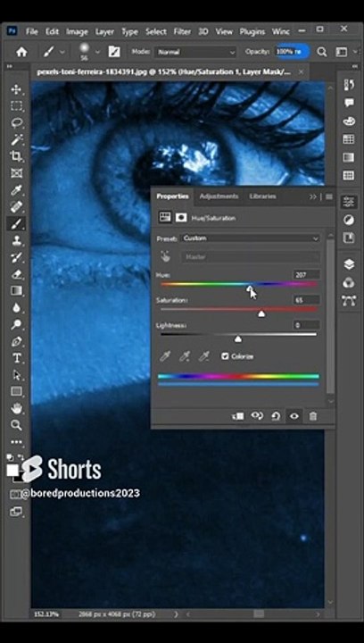Close the pexels-toni-ferreira document tab
Viewport: 364px width, 643px height.
tap(301, 71)
